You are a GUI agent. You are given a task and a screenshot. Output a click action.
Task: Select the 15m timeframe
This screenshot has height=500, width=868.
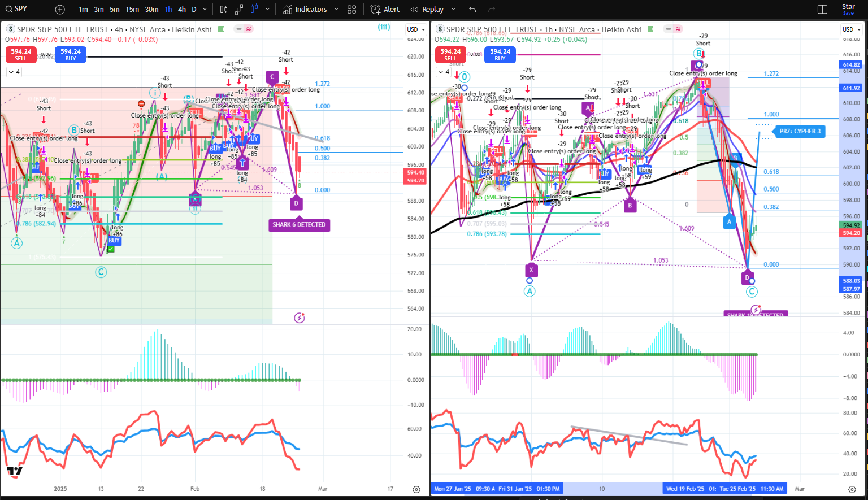pyautogui.click(x=132, y=10)
